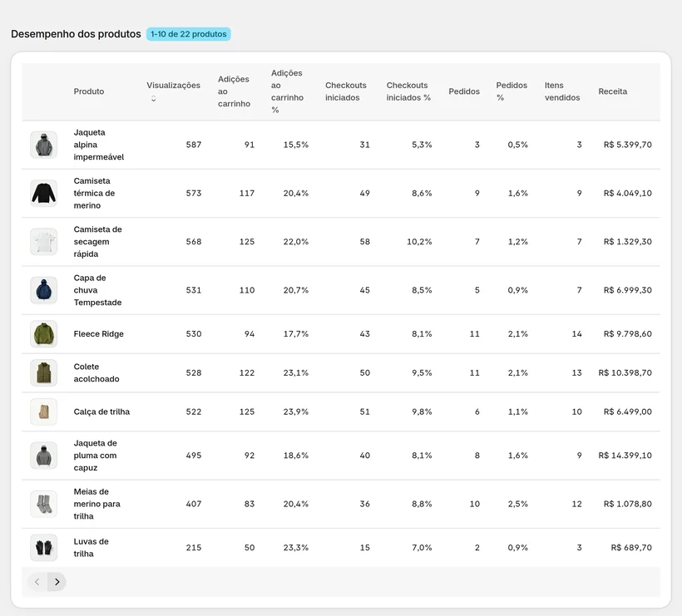Click the Adições ao carrinho header
This screenshot has height=616, width=682.
click(x=234, y=91)
